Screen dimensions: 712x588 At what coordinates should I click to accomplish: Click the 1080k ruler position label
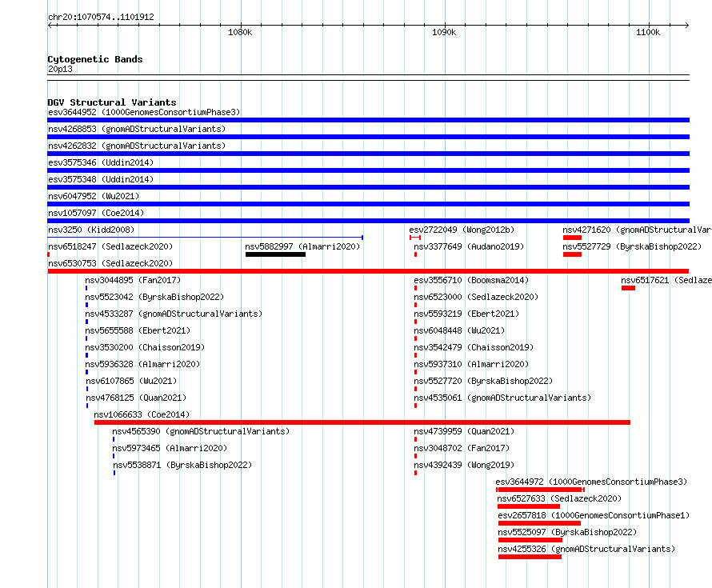pos(240,32)
